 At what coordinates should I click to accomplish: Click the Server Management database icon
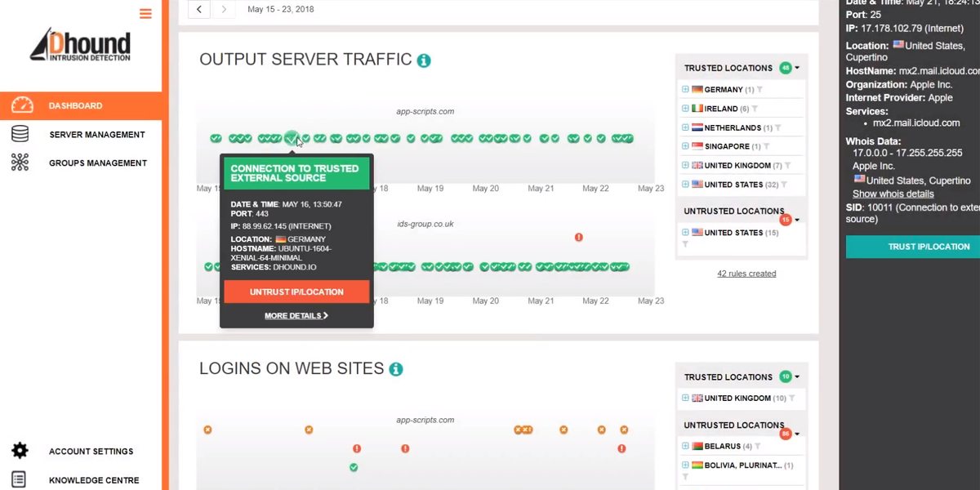pos(20,134)
